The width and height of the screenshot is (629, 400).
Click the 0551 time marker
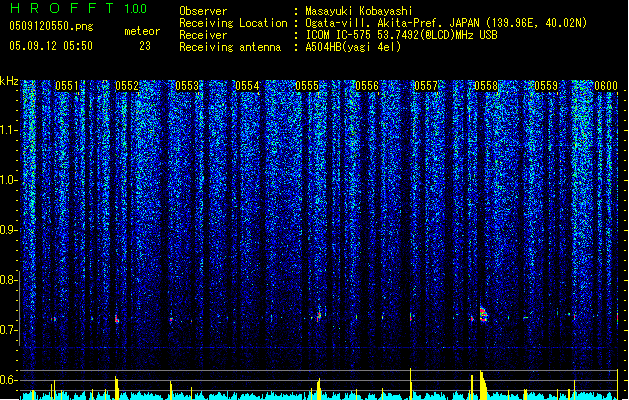pos(67,86)
